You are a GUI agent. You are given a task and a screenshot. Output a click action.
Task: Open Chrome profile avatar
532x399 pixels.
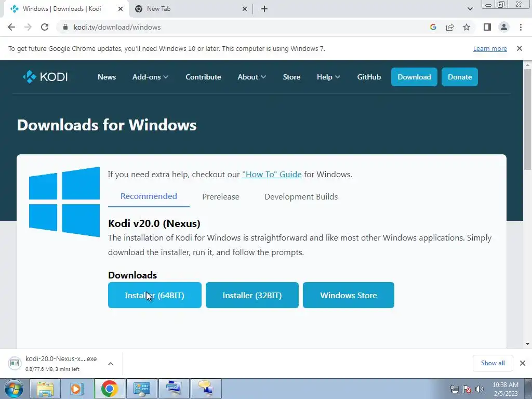[x=504, y=27]
